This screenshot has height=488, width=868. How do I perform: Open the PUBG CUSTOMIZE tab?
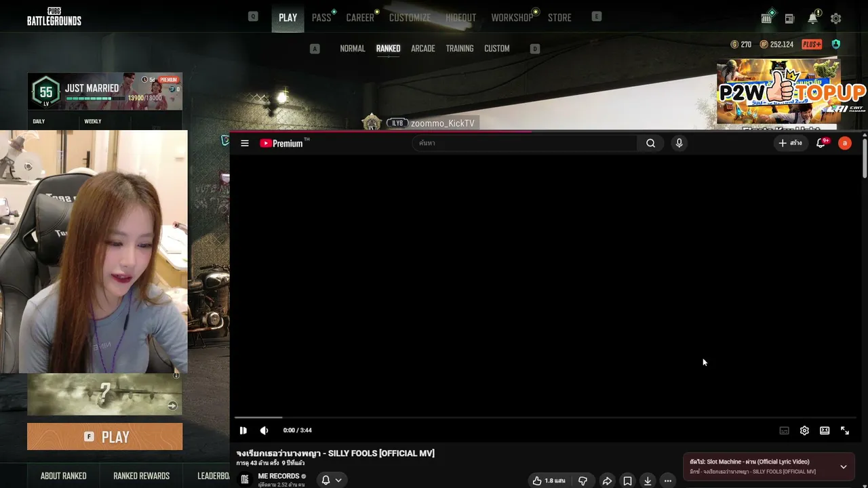pos(410,18)
